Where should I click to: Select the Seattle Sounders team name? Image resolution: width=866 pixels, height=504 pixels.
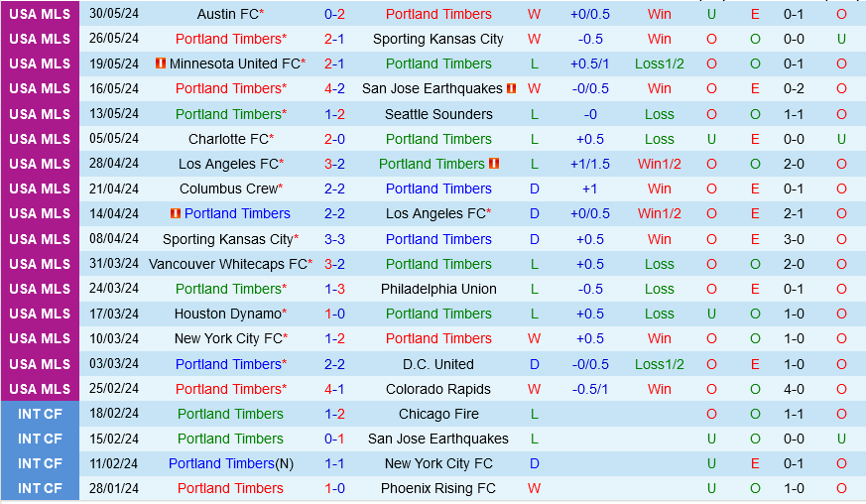pyautogui.click(x=438, y=114)
